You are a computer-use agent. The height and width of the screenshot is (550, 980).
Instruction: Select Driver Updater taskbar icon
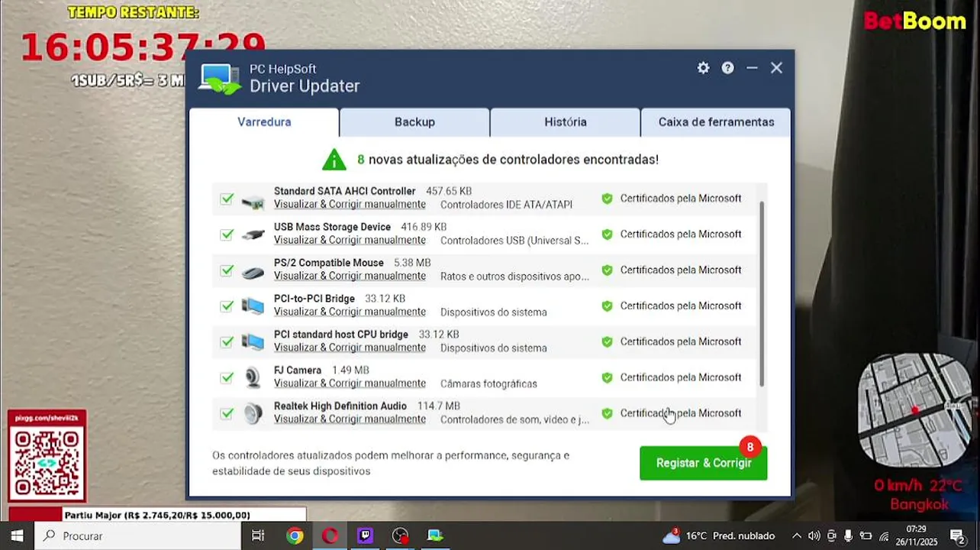tap(435, 535)
